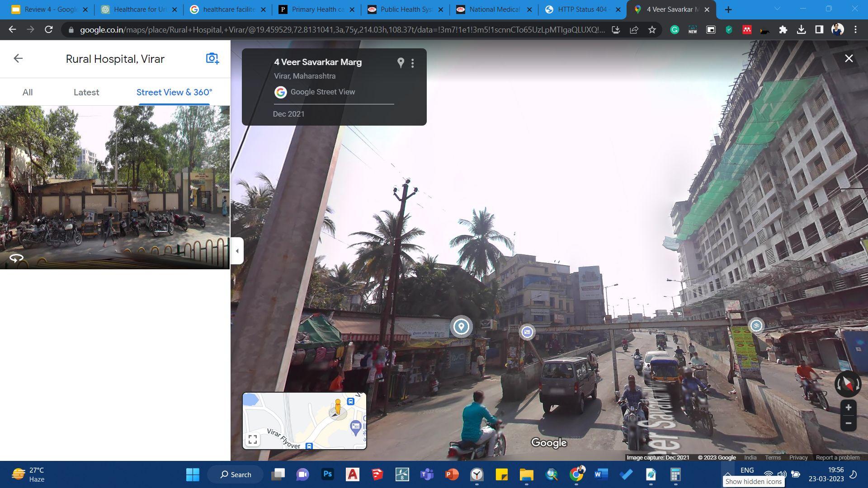
Task: Expand the minimap to fullscreen
Action: 253,440
